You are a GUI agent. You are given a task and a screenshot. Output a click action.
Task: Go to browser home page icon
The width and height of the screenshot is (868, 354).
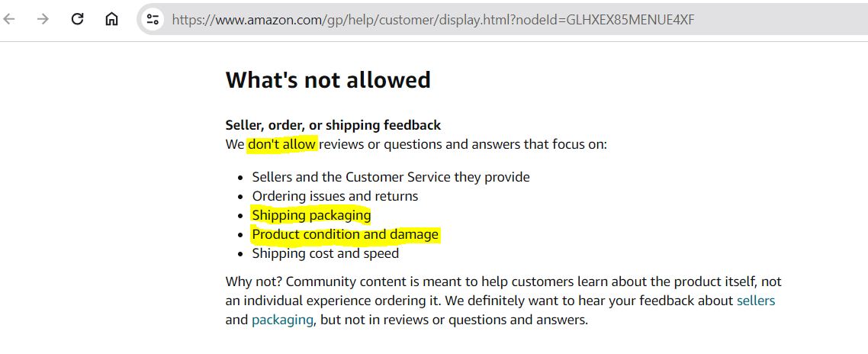coord(111,19)
